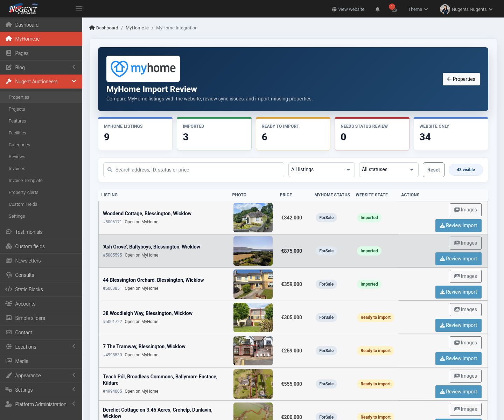The height and width of the screenshot is (420, 504).
Task: Open the Nugents Nugents user menu
Action: pyautogui.click(x=466, y=9)
